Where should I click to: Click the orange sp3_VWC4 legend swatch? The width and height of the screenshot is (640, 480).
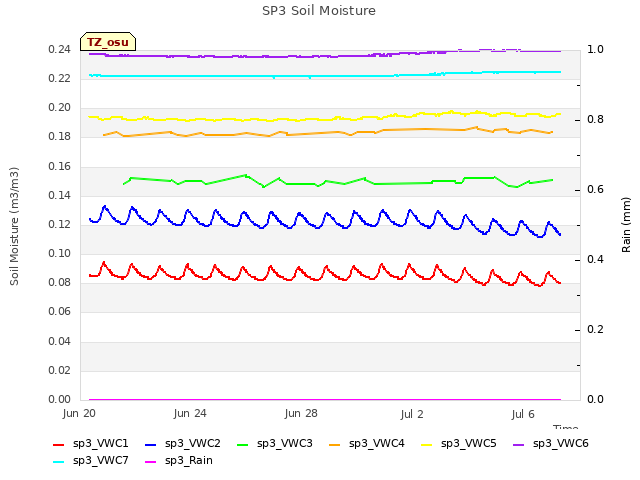335,445
